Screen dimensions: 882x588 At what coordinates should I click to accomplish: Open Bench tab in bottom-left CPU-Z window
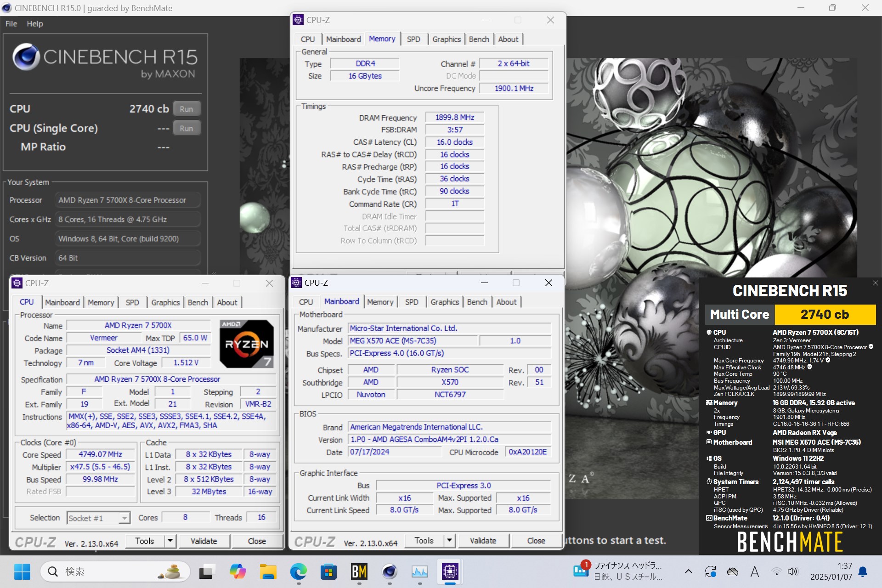coord(198,303)
